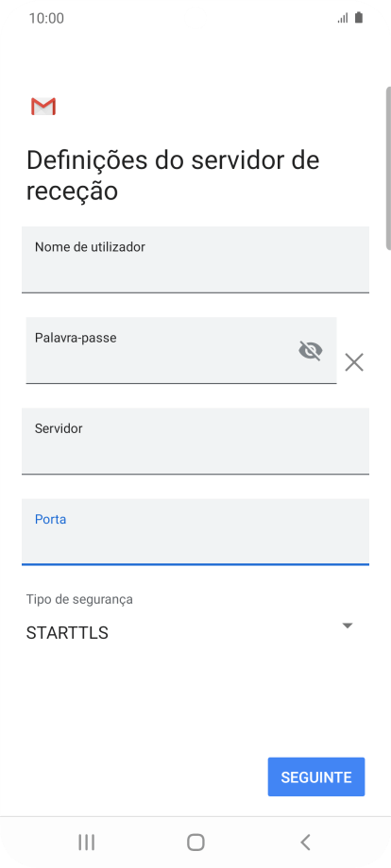The image size is (391, 868).
Task: Tap the blue SEGUINTE button
Action: 316,776
